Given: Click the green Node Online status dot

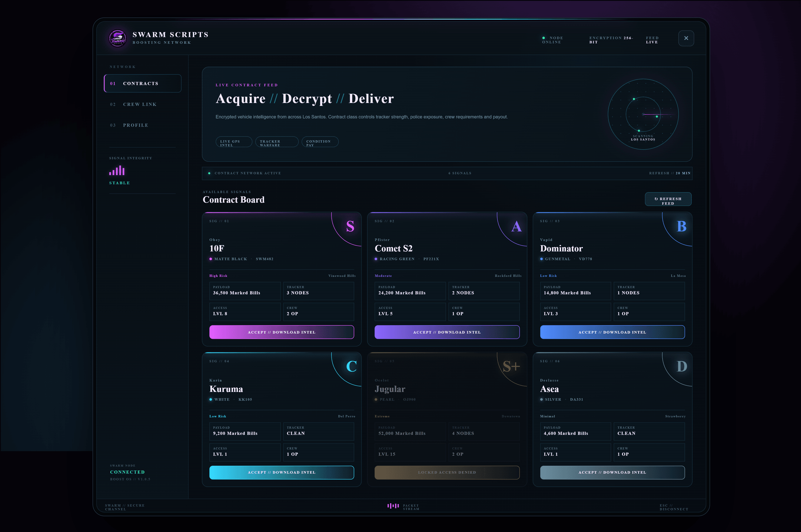Looking at the screenshot, I should coord(544,38).
